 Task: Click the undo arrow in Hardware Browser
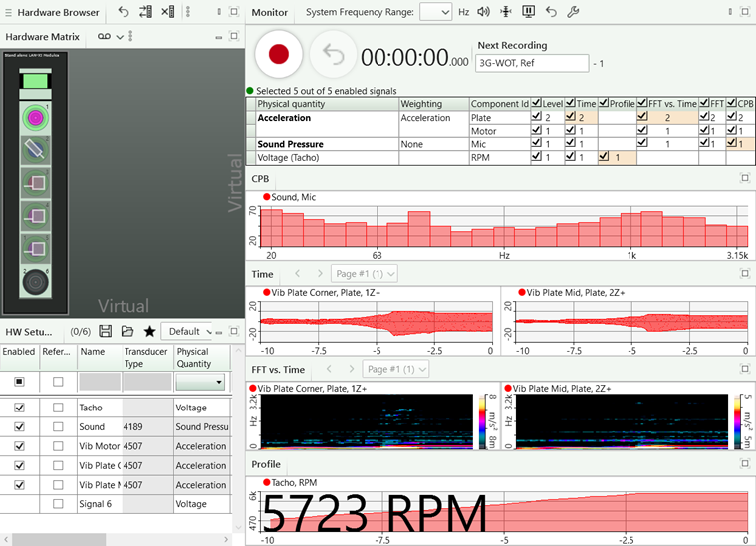(x=124, y=12)
